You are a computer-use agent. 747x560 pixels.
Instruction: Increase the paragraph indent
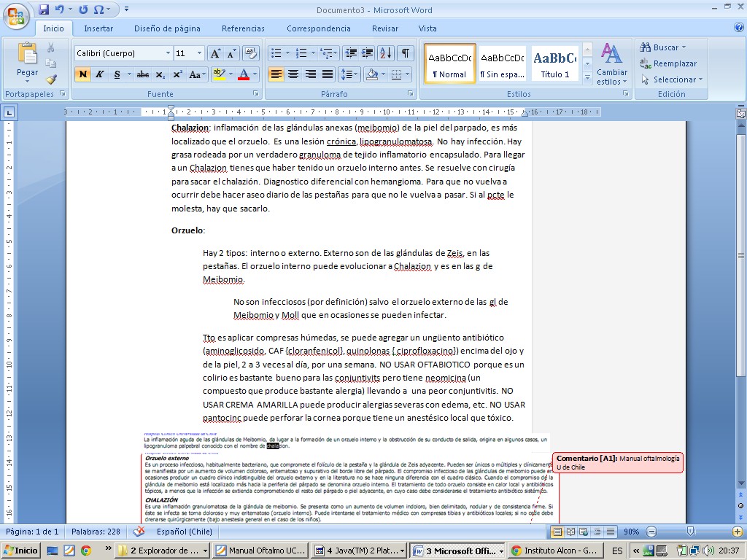pyautogui.click(x=367, y=53)
